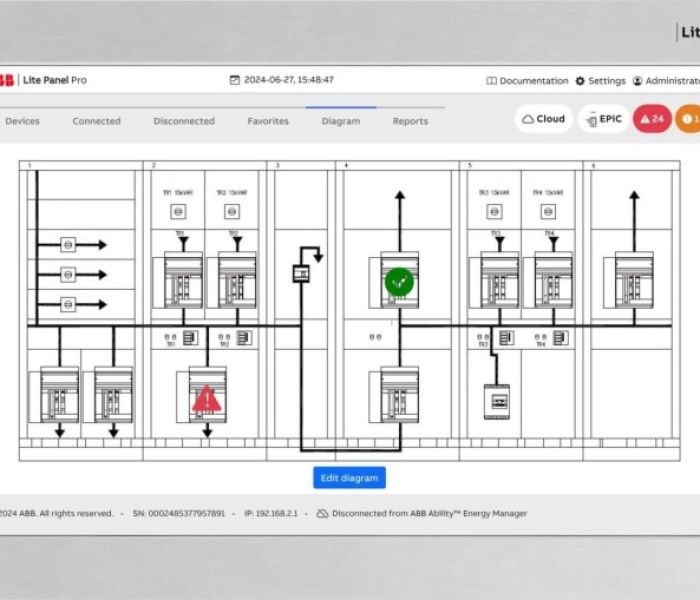The height and width of the screenshot is (600, 700).
Task: Select the small device at bottom of section 5
Action: [497, 402]
